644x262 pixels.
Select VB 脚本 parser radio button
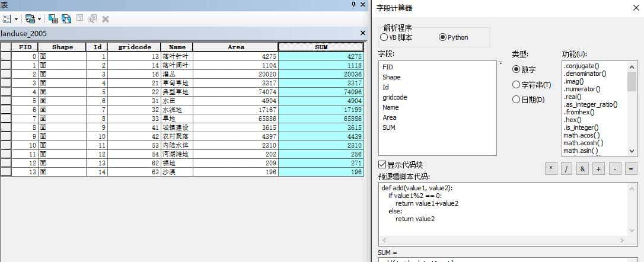(384, 37)
